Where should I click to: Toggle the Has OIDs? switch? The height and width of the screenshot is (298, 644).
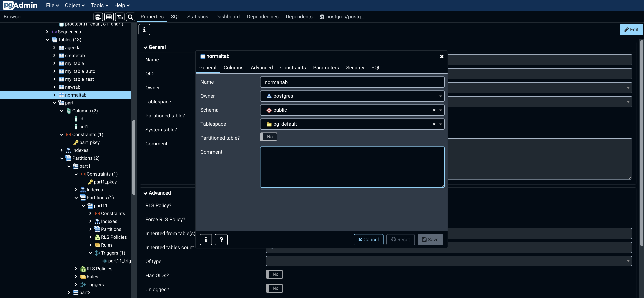[274, 274]
